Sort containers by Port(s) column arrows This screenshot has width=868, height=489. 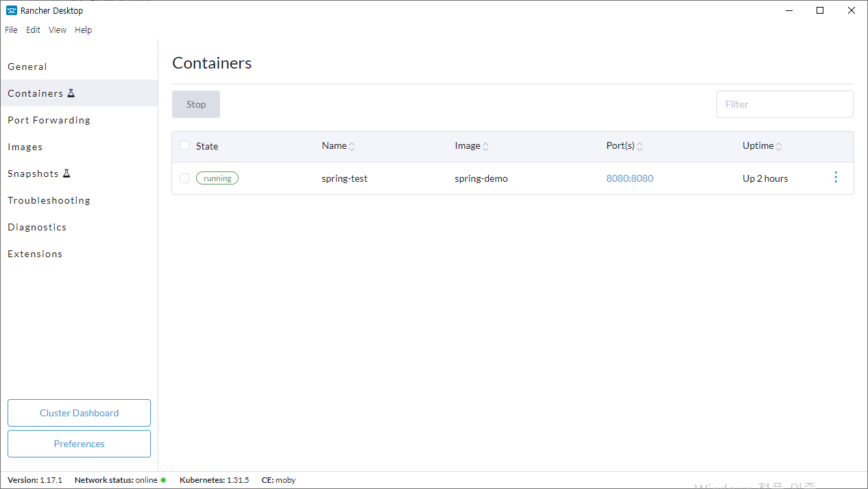(x=640, y=146)
